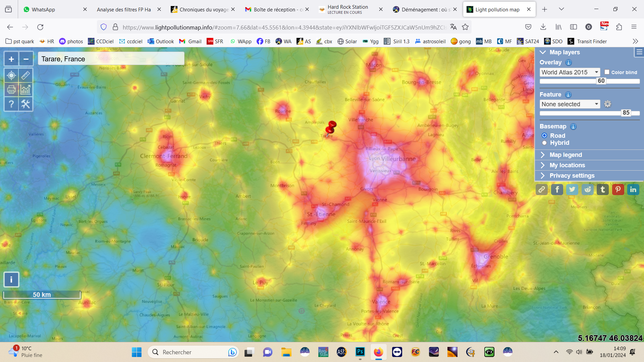644x362 pixels.
Task: Open the World Atlas 2015 overlay dropdown
Action: (570, 72)
